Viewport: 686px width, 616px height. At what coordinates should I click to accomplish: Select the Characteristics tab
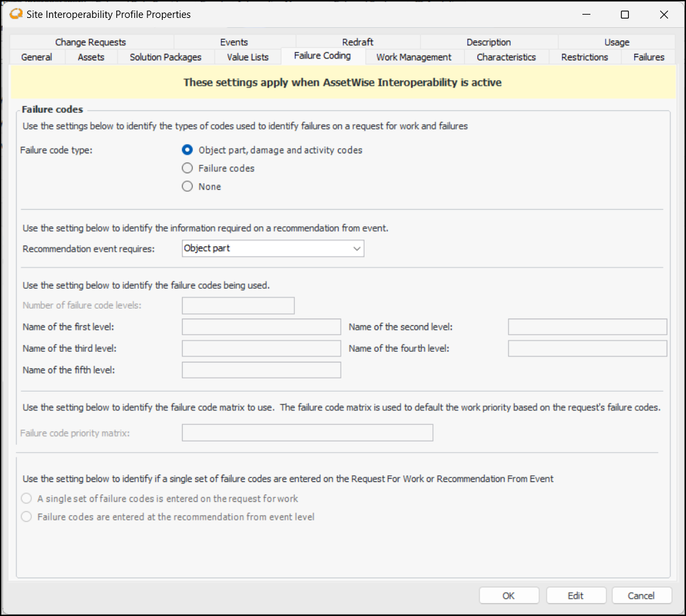click(506, 57)
